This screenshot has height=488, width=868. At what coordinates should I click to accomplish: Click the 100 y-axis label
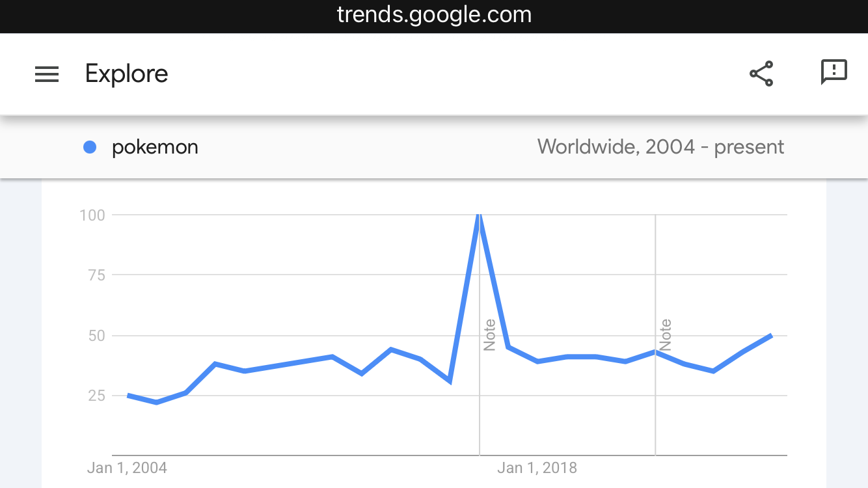[x=92, y=215]
